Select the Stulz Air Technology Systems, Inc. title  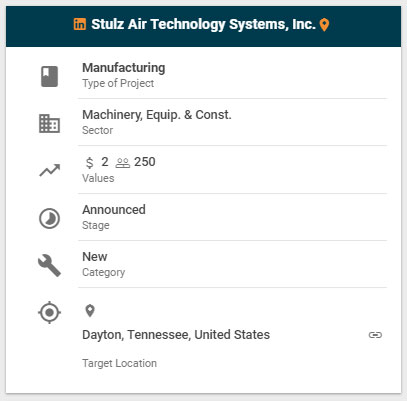[203, 24]
